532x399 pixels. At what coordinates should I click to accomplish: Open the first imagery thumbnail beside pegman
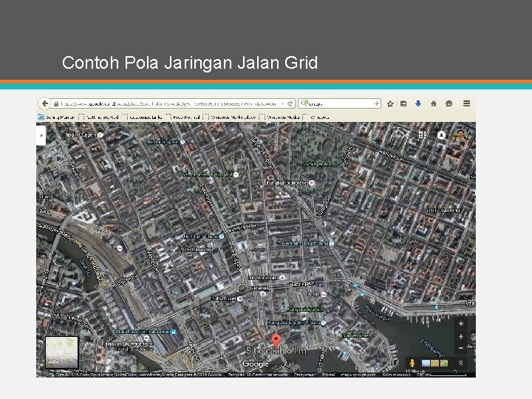tap(426, 363)
